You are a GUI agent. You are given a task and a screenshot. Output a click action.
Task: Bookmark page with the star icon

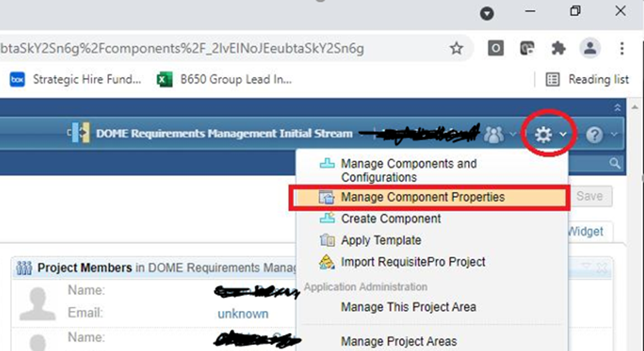(x=456, y=48)
